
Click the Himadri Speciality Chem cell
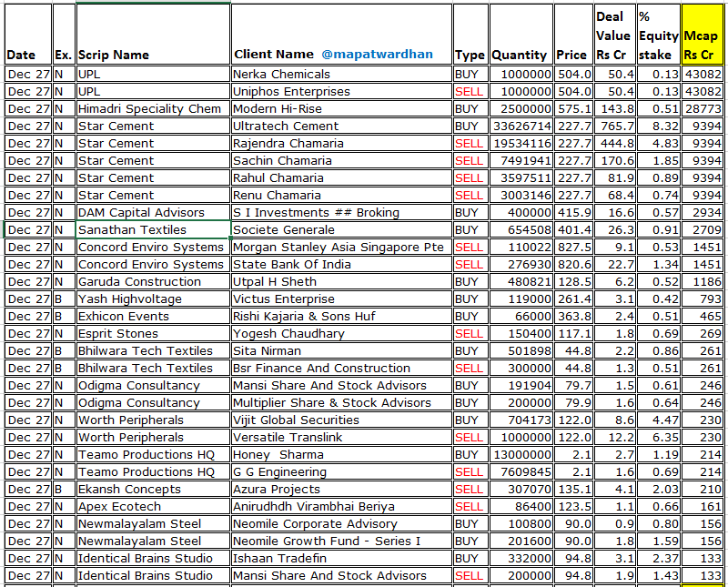coord(153,108)
